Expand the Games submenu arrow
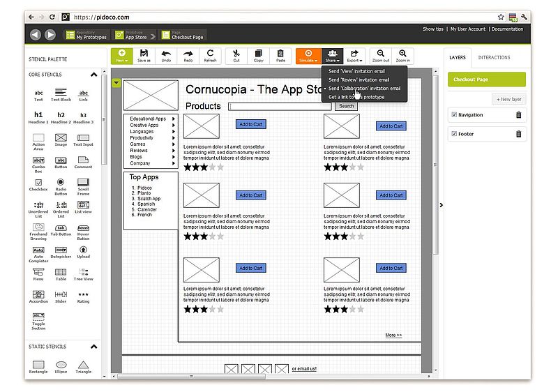558x392 pixels. [173, 144]
